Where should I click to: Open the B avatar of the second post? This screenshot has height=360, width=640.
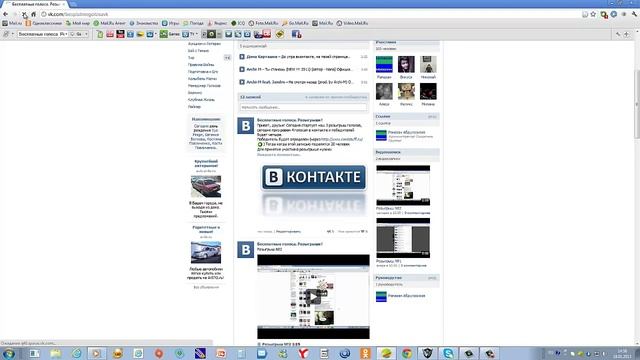pyautogui.click(x=246, y=249)
